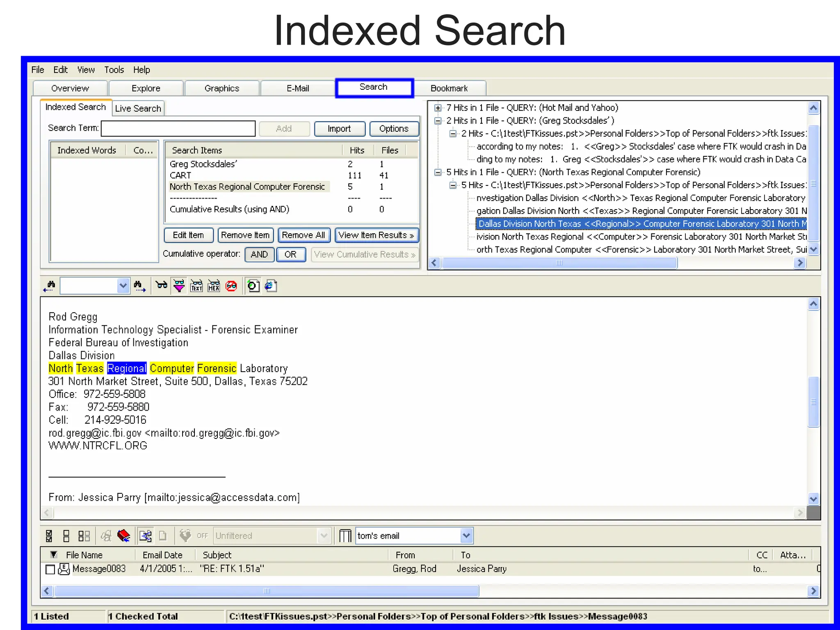Set cumulative operator to OR
This screenshot has width=840, height=630.
click(x=291, y=254)
